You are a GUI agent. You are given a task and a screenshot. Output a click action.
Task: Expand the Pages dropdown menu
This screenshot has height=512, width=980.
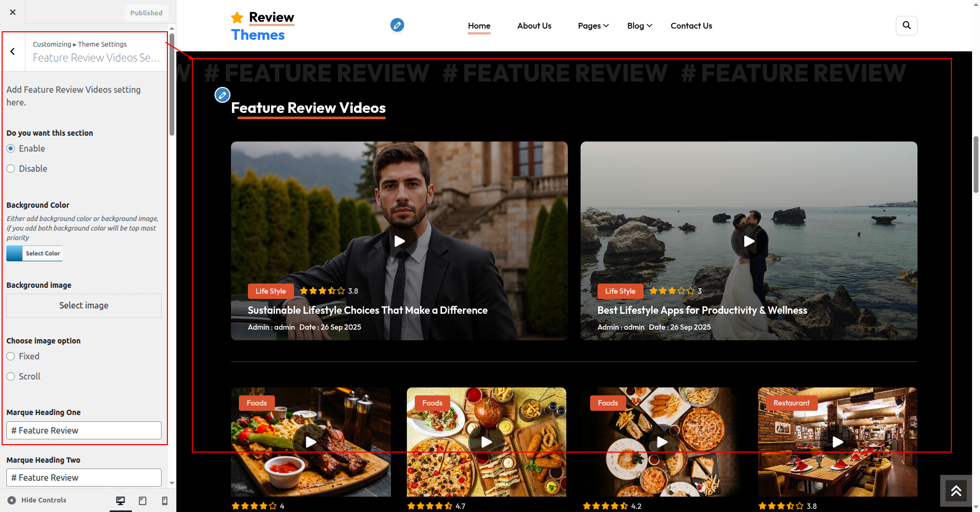593,26
